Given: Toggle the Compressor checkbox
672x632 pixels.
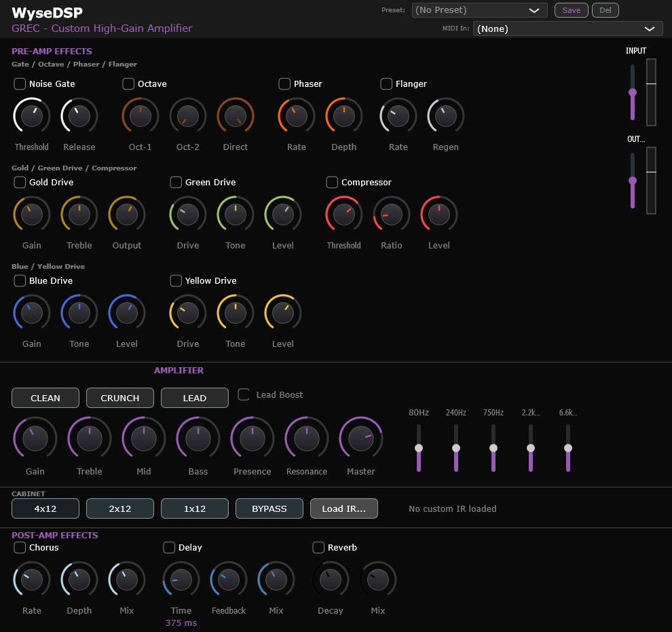Looking at the screenshot, I should click(332, 182).
